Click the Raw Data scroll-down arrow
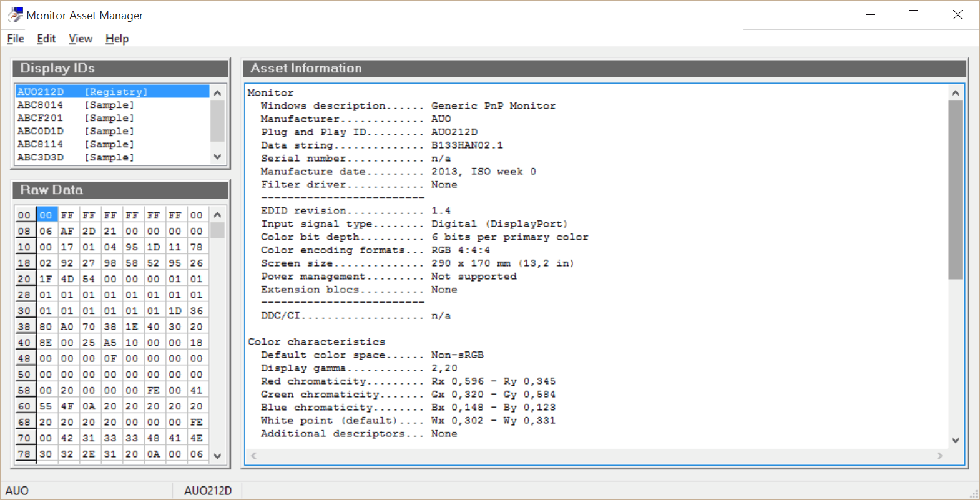This screenshot has height=500, width=980. click(x=217, y=456)
